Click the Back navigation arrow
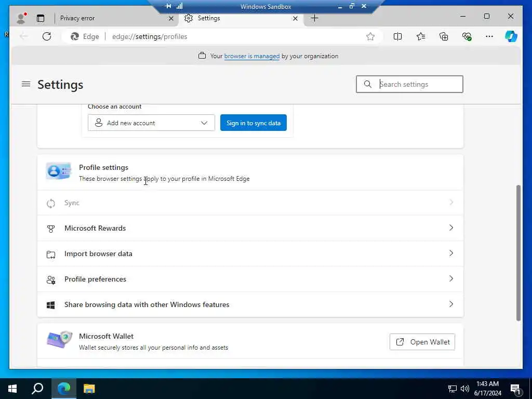The image size is (532, 399). [x=24, y=36]
